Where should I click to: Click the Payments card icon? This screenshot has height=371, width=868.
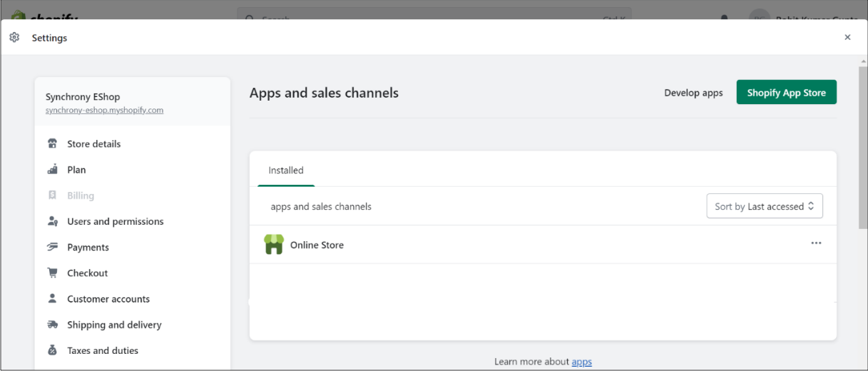52,247
